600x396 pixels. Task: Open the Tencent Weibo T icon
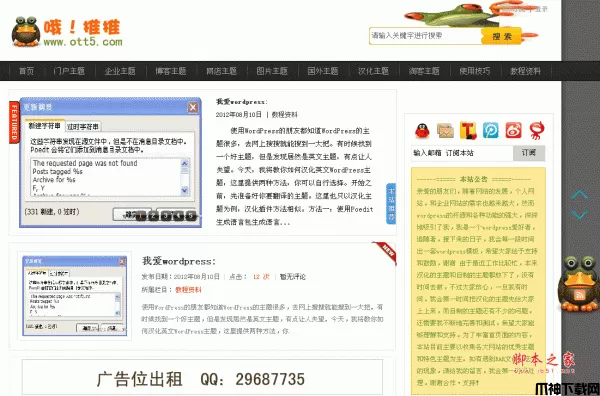coord(468,130)
